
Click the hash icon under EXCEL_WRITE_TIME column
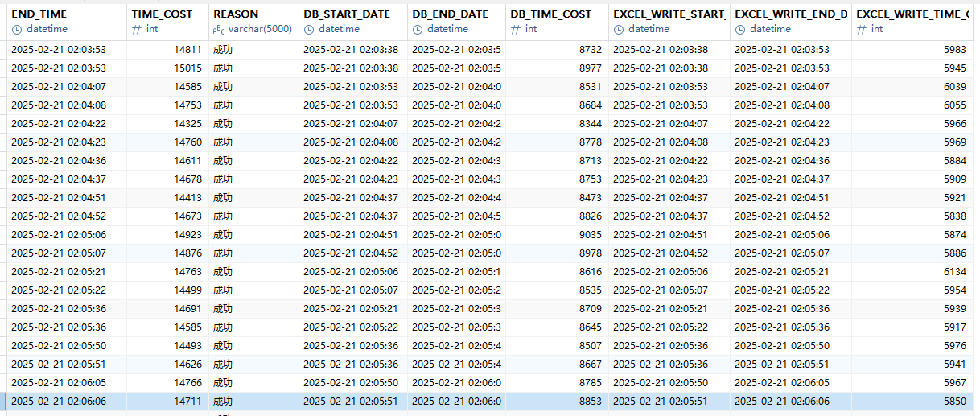[862, 29]
